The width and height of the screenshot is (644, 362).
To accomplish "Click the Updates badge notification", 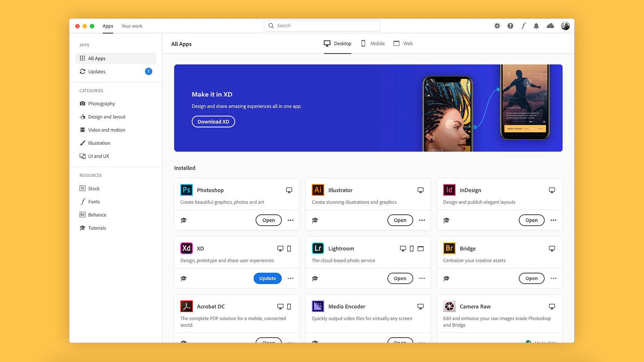I will coord(148,71).
